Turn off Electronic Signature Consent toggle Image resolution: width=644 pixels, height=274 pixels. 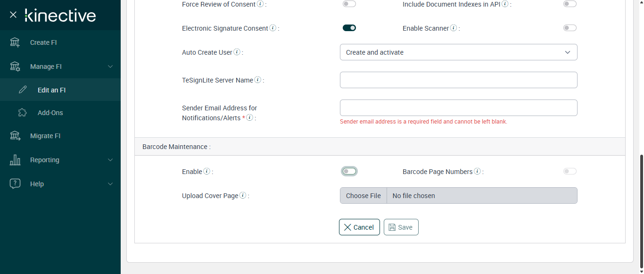(349, 28)
